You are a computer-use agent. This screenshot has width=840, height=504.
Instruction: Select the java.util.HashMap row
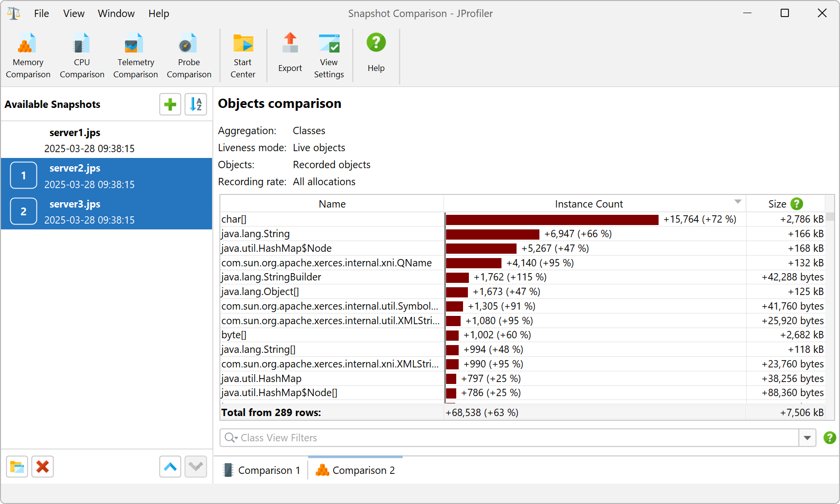(x=522, y=379)
